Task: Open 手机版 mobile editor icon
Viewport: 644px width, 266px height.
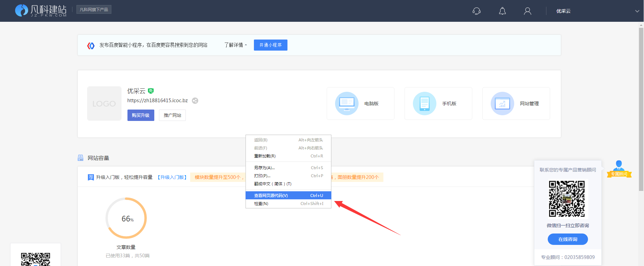Action: [425, 104]
